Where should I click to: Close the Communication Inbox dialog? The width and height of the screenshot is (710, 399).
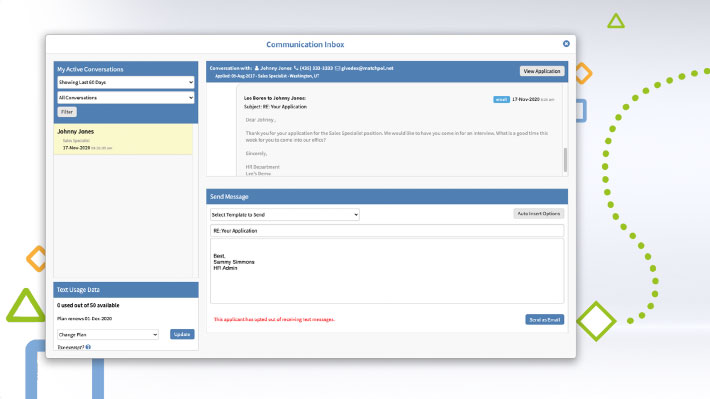point(566,43)
